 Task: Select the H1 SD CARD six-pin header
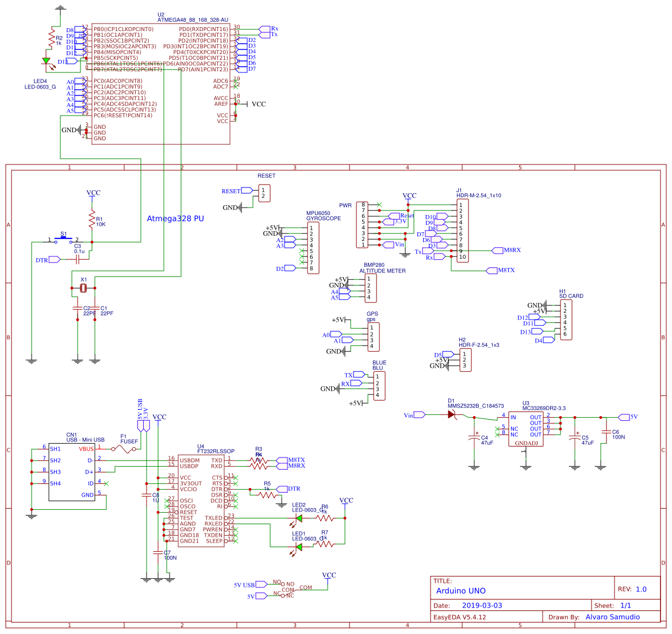[x=566, y=320]
